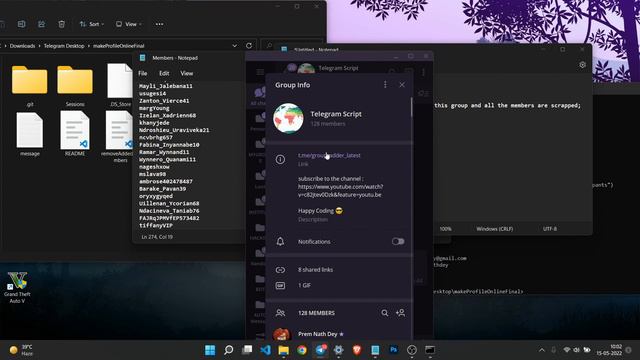
Task: Open Visual Studio Code from taskbar
Action: click(x=265, y=350)
